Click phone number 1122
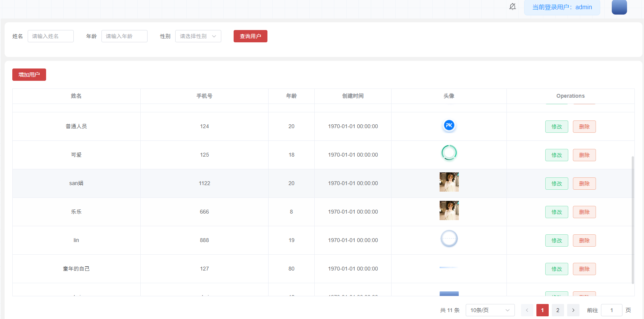Viewport: 644px width, 319px height. [204, 184]
